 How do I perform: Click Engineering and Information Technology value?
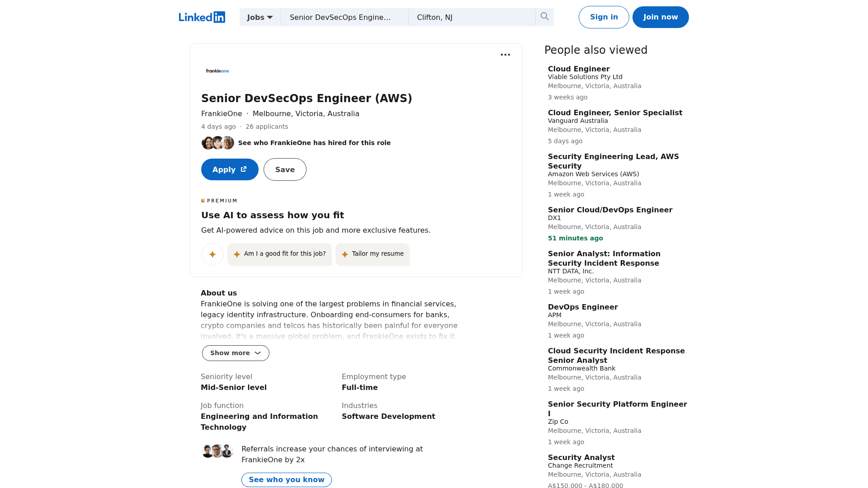259,422
